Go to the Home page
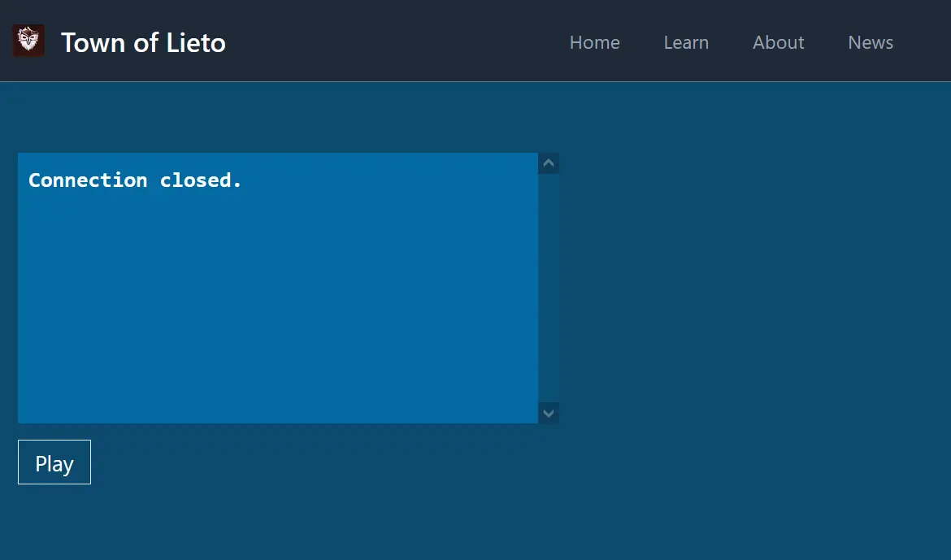The height and width of the screenshot is (560, 951). [x=594, y=42]
